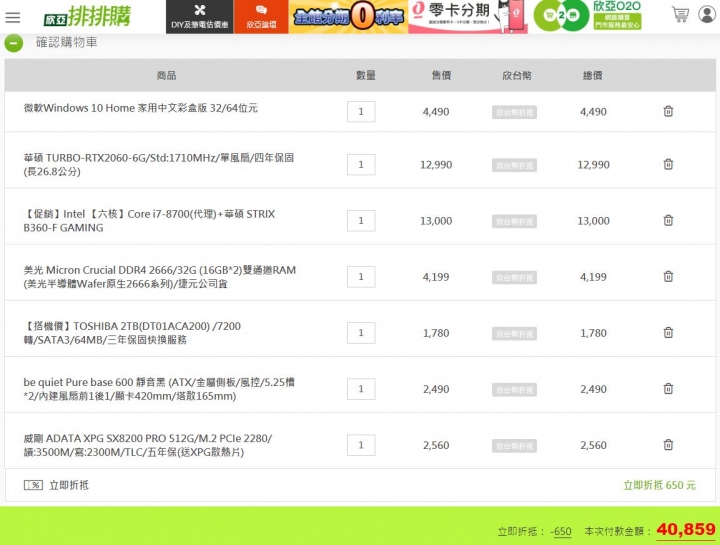
Task: Click the 1,780 total for TOSHIBA 2TB
Action: click(x=593, y=333)
